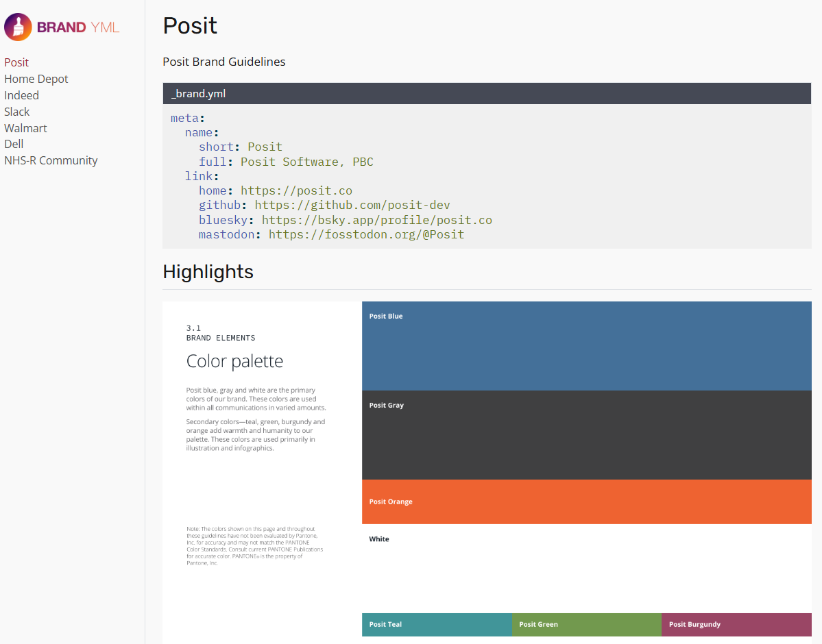Click the Posit Blue color swatch

pos(586,346)
